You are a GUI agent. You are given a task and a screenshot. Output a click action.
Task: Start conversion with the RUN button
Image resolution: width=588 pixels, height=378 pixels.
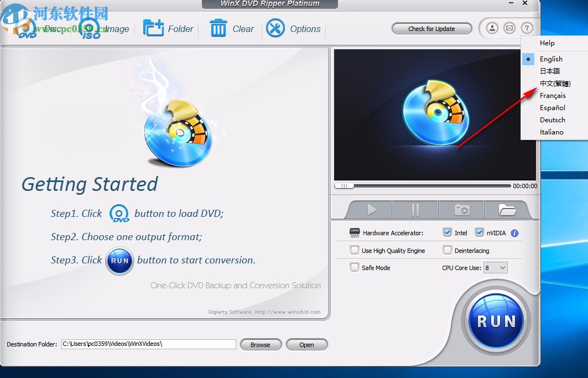pyautogui.click(x=496, y=320)
